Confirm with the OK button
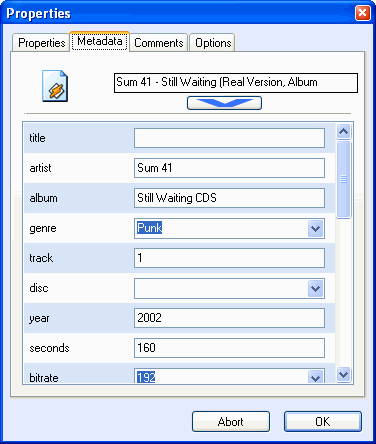The height and width of the screenshot is (444, 376). point(323,422)
